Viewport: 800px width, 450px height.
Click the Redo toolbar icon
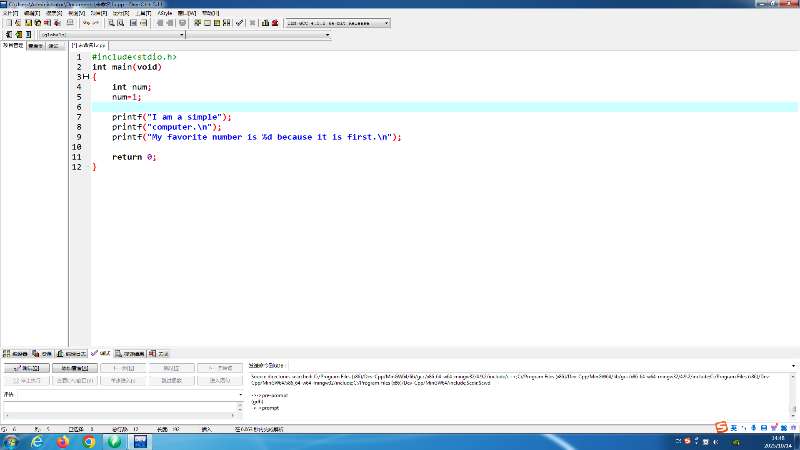(x=96, y=23)
